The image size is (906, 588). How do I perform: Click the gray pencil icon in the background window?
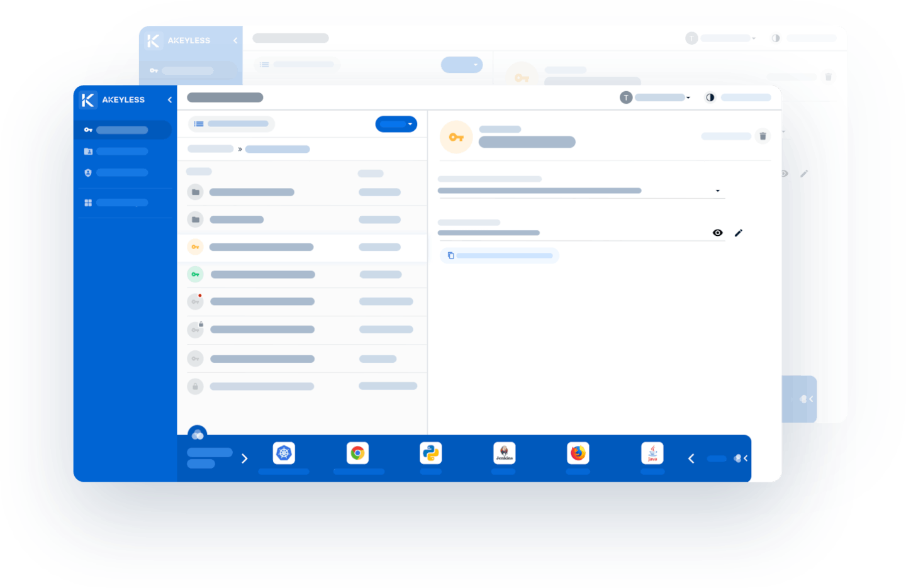pos(804,174)
